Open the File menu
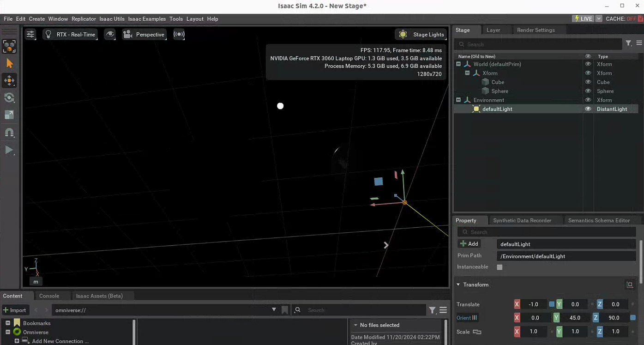Viewport: 644px width, 345px height. pos(8,19)
